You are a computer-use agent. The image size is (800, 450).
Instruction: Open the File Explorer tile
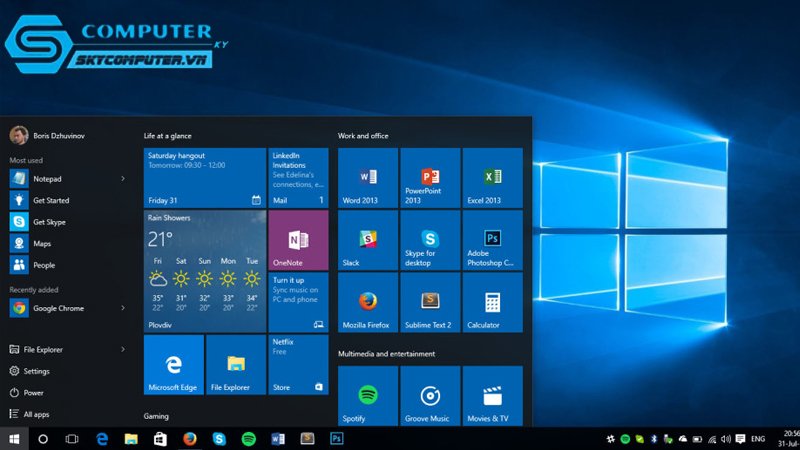coord(236,365)
